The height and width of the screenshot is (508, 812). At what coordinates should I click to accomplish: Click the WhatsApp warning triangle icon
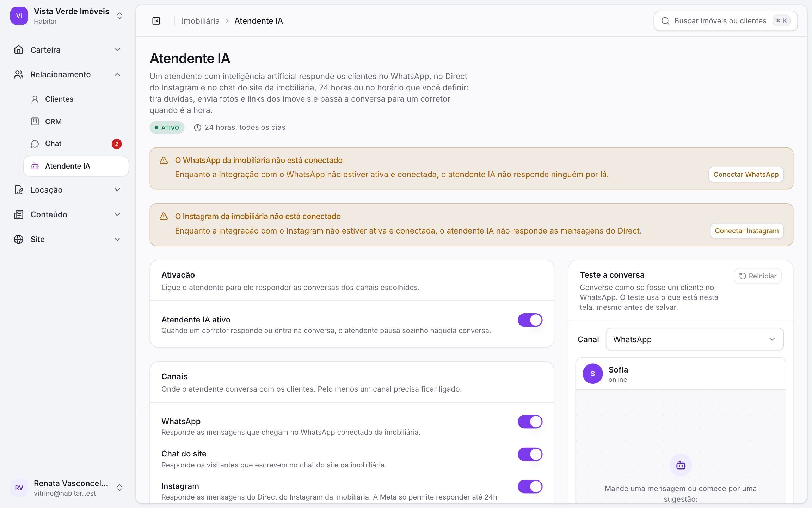[x=164, y=161]
